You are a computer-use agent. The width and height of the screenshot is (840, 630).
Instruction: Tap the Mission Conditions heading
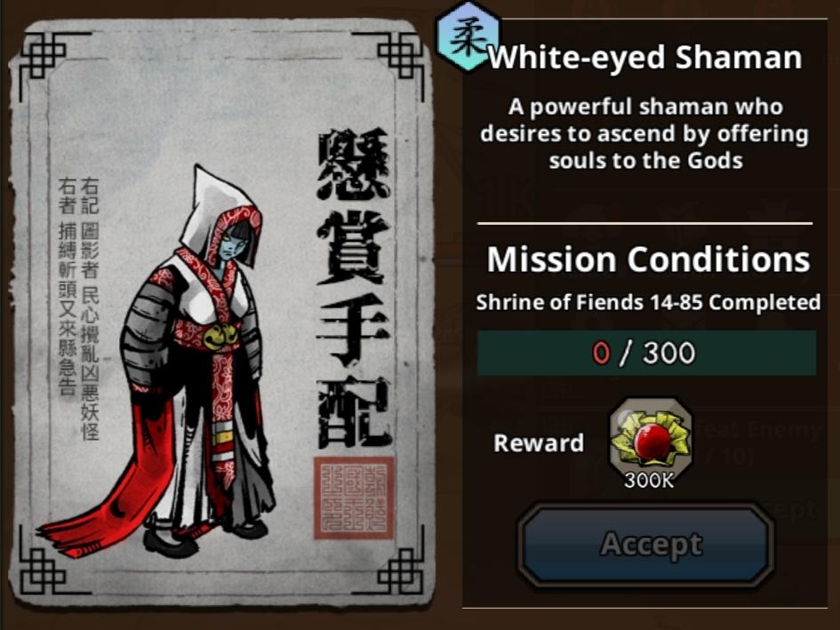[648, 259]
